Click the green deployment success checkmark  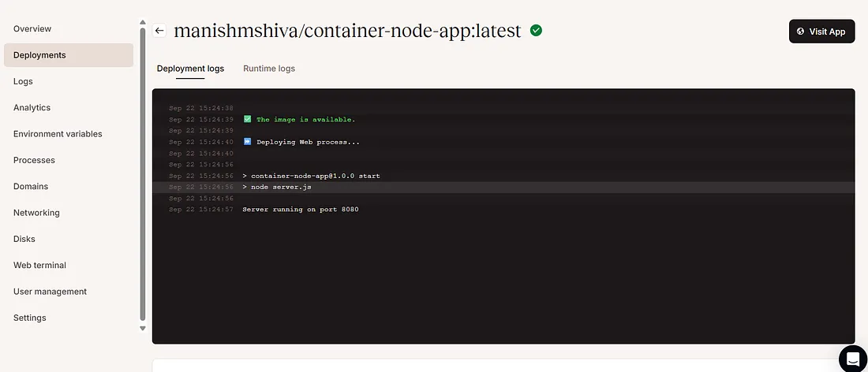[x=537, y=31]
